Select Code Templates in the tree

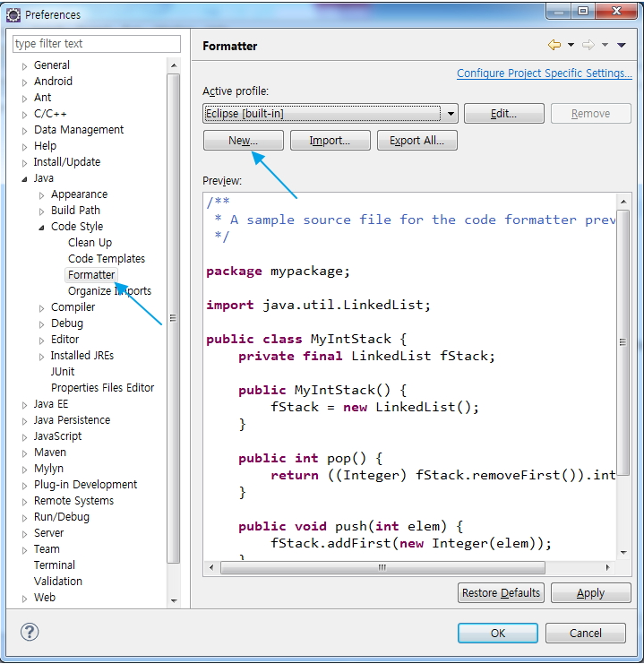107,259
